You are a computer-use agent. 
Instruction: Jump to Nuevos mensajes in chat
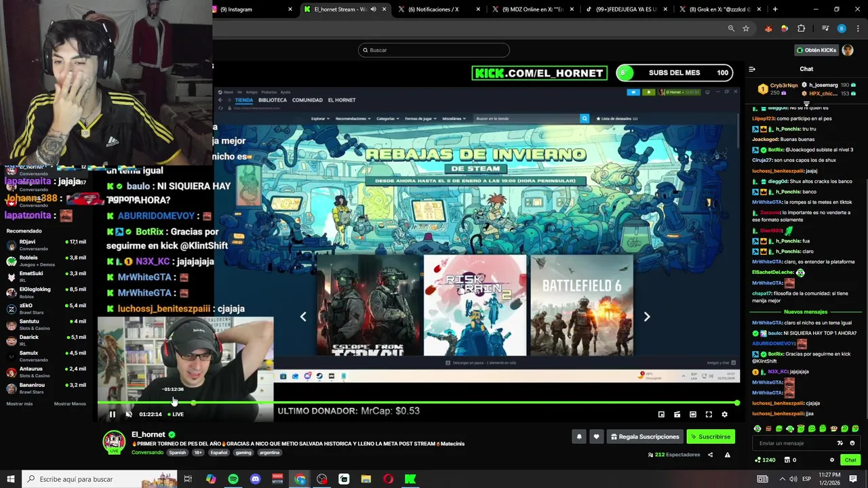point(805,312)
